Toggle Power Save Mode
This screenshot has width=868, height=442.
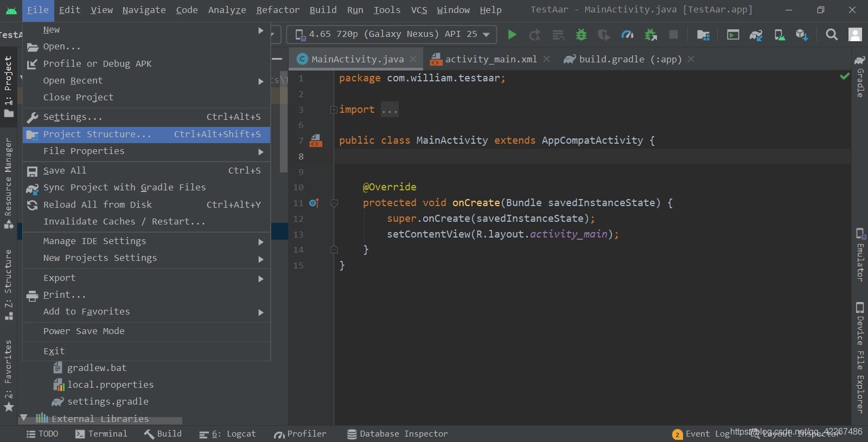(x=146, y=331)
